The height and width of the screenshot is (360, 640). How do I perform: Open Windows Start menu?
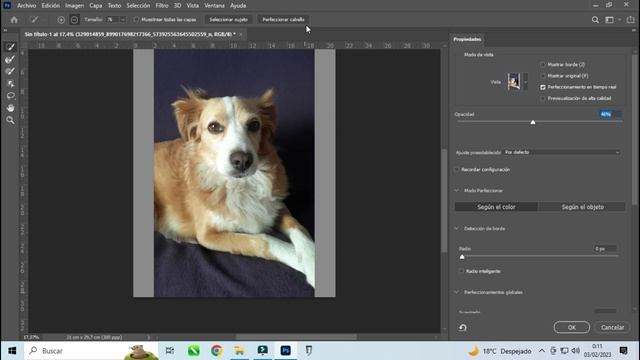point(12,351)
